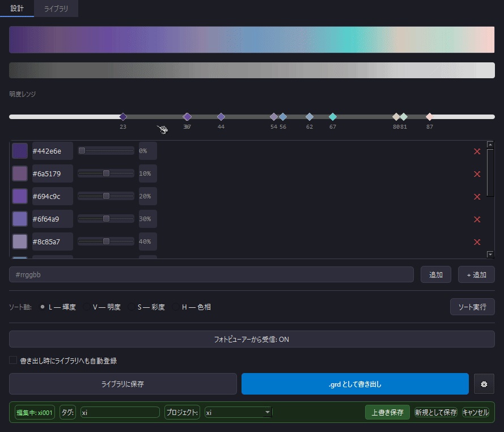504x432 pixels.
Task: Click the 10% position value field
Action: point(147,173)
